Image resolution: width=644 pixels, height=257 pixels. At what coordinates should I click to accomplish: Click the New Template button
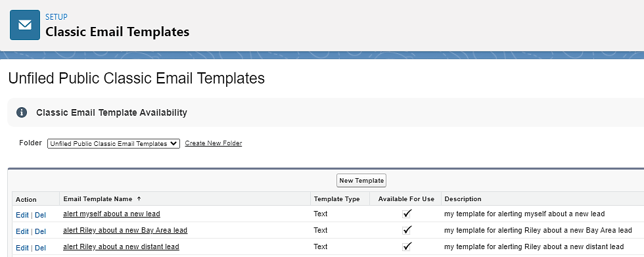click(361, 181)
